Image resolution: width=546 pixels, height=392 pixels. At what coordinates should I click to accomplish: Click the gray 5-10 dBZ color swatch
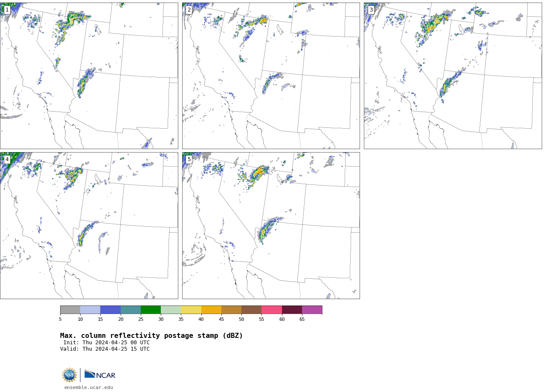[x=70, y=310]
